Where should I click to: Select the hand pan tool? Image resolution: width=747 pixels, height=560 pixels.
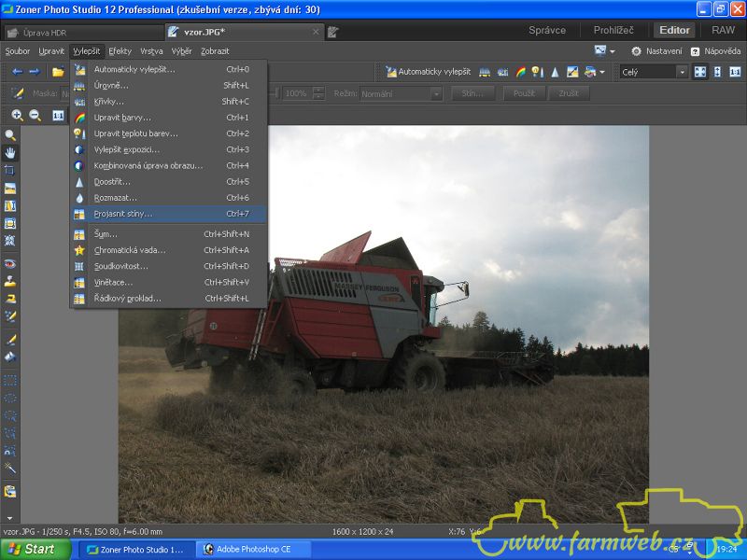pos(10,153)
